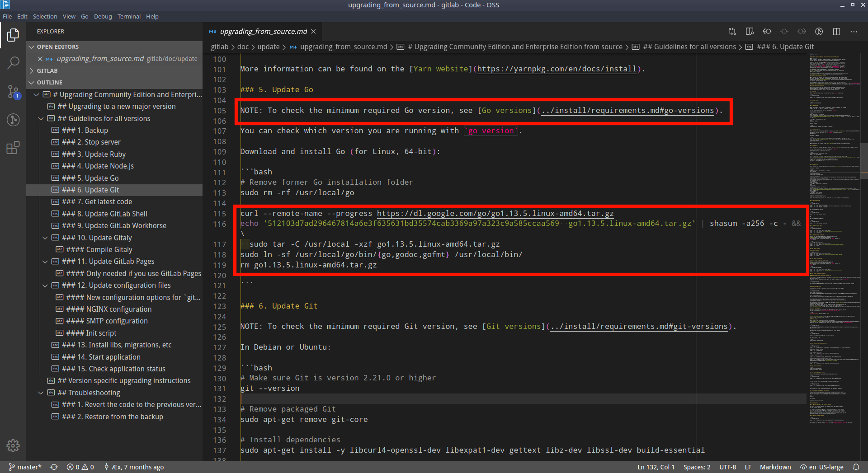Click the en_US-large spell check indicator
This screenshot has height=473, width=868.
(x=821, y=467)
